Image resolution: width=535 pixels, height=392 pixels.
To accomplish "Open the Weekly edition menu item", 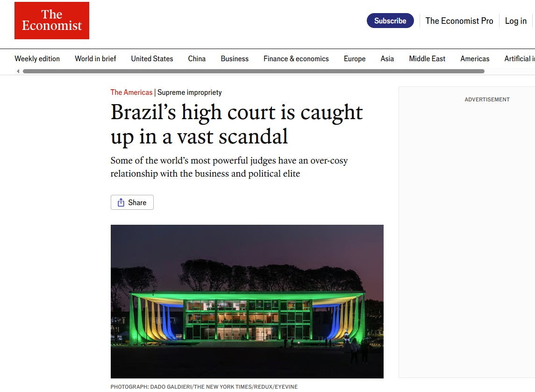I will (37, 58).
